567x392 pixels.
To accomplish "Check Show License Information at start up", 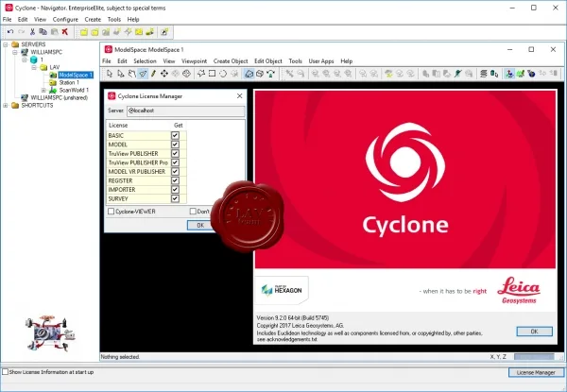I will (x=5, y=372).
